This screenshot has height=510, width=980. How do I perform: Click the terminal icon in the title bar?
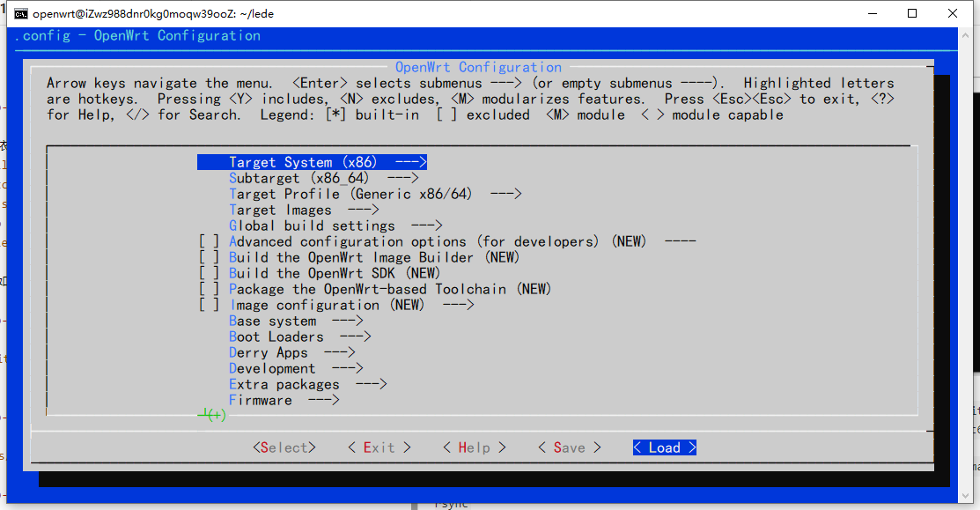tap(20, 13)
